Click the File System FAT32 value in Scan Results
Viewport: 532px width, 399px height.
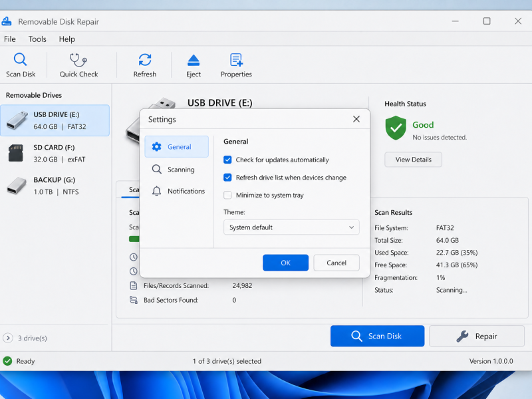(x=445, y=228)
